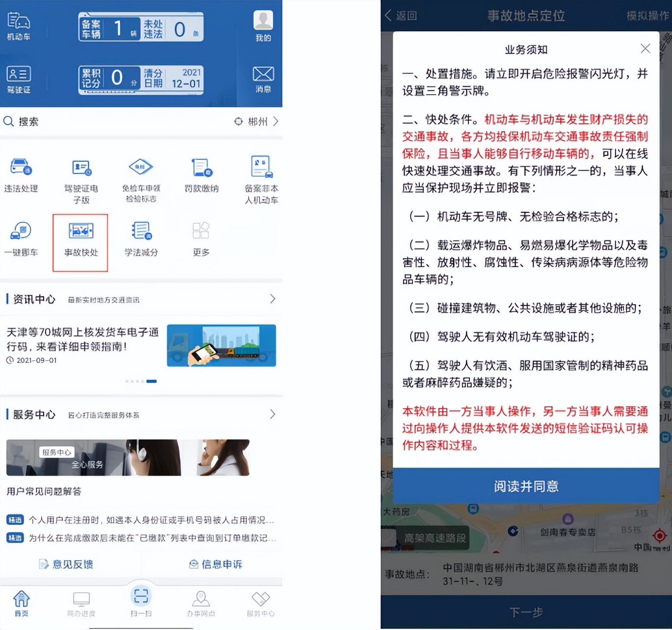This screenshot has width=672, height=630.
Task: Open the 事故快处 accident quick-handling tool
Action: 80,240
